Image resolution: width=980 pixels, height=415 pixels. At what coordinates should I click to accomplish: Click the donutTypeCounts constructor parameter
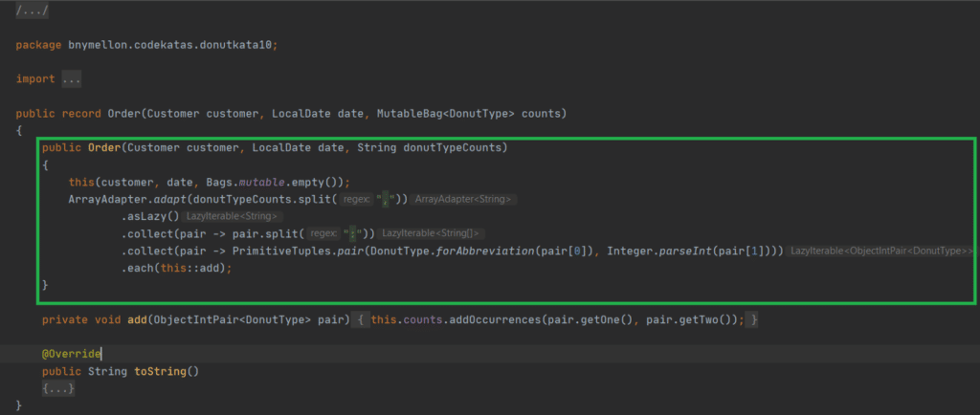pos(453,148)
